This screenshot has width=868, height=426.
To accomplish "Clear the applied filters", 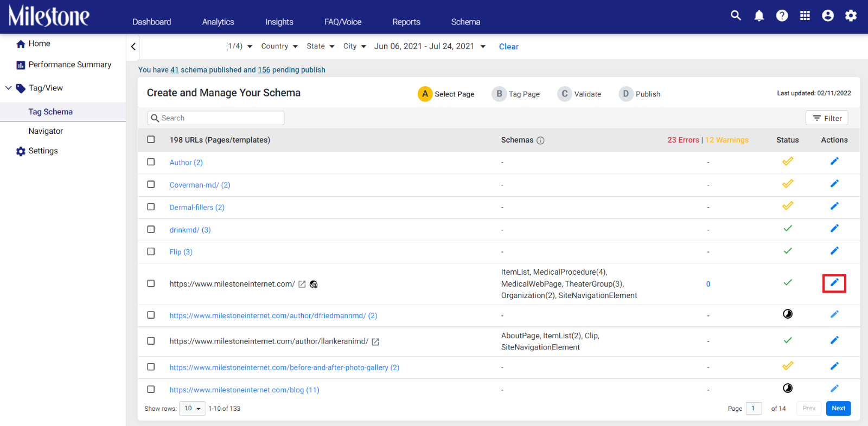I will coord(509,47).
